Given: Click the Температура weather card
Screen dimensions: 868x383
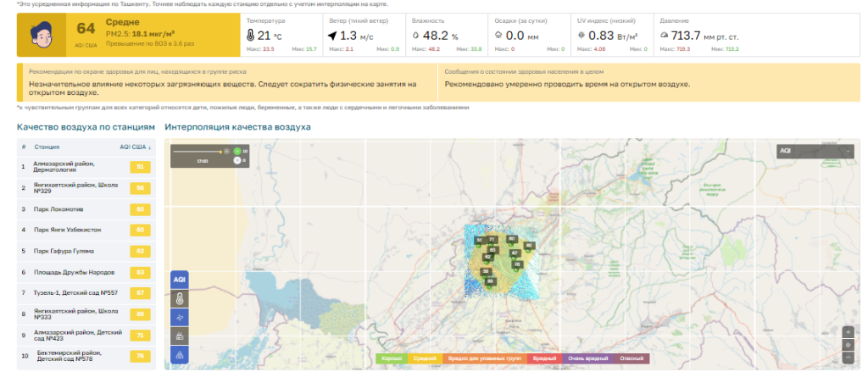Looking at the screenshot, I should (x=280, y=35).
